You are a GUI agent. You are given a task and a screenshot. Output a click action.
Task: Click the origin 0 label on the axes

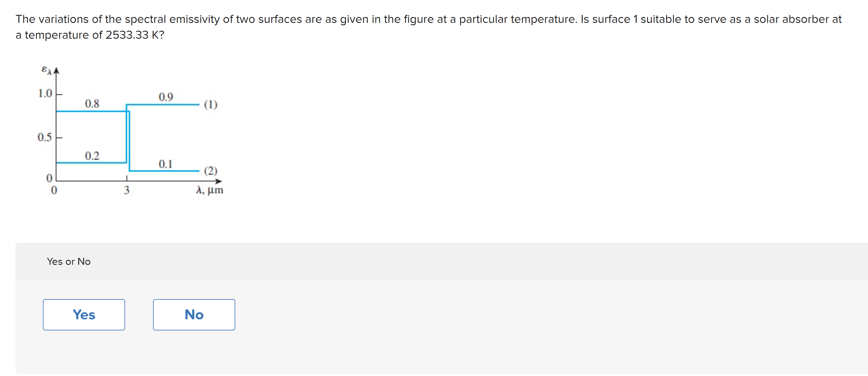[54, 190]
